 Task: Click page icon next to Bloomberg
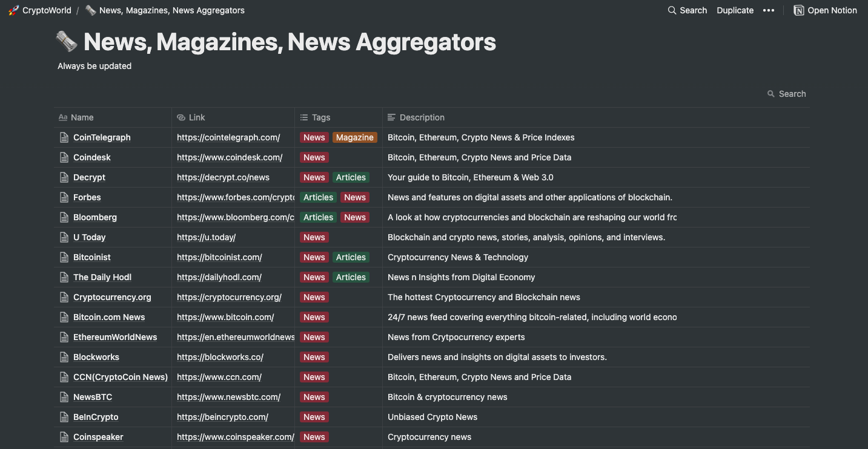[x=64, y=217]
